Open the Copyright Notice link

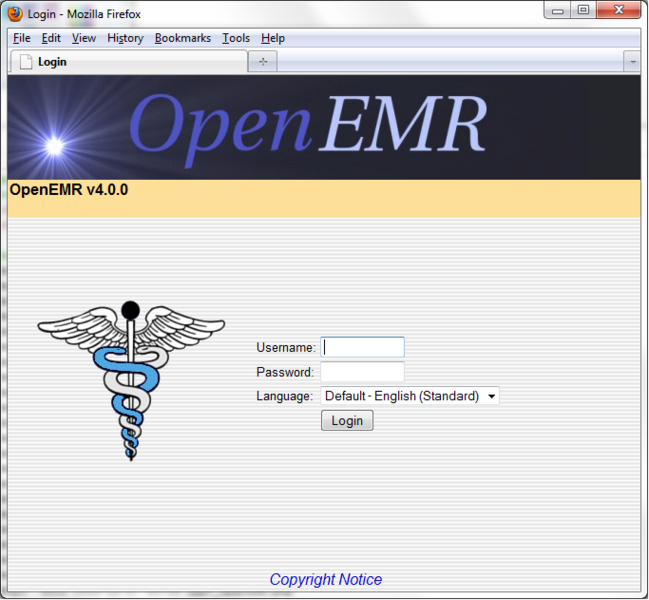pos(325,580)
